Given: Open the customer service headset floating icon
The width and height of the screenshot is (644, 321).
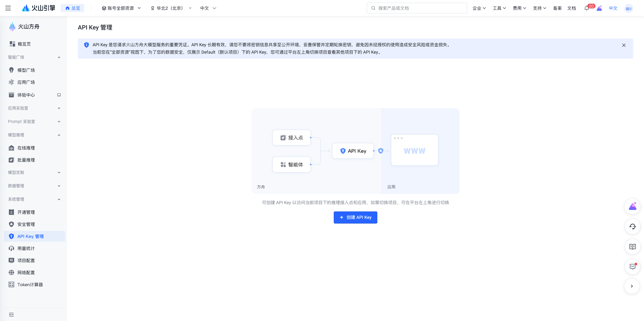Looking at the screenshot, I should (632, 227).
